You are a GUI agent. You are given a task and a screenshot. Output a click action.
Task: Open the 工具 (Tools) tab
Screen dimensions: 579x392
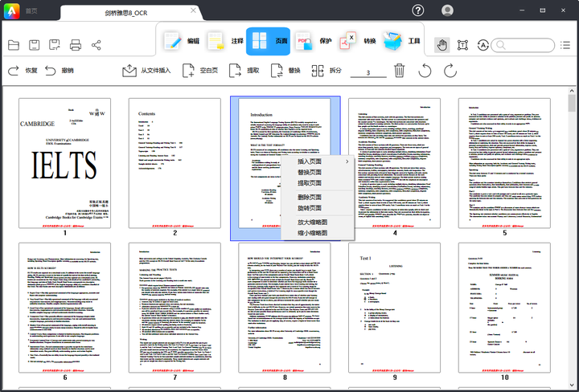404,41
